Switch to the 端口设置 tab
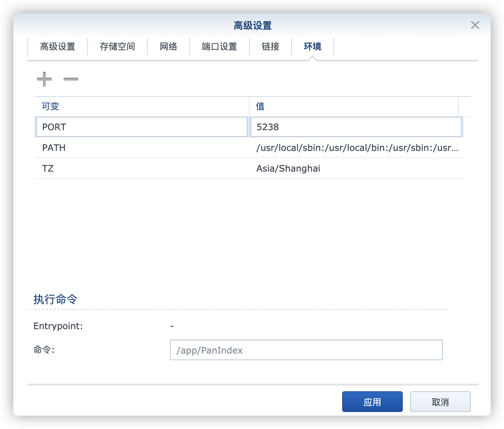The image size is (504, 429). (219, 47)
